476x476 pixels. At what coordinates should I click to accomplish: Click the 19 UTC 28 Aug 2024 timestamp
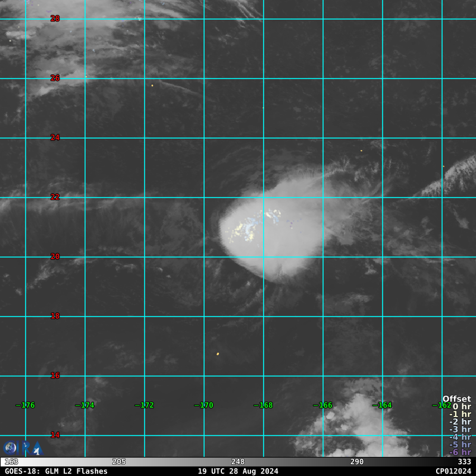(238, 471)
